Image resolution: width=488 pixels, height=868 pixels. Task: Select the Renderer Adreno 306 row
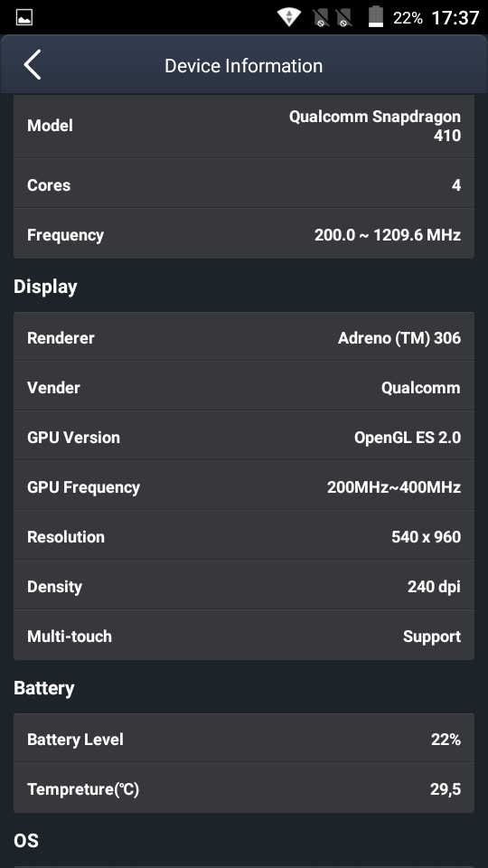(244, 337)
